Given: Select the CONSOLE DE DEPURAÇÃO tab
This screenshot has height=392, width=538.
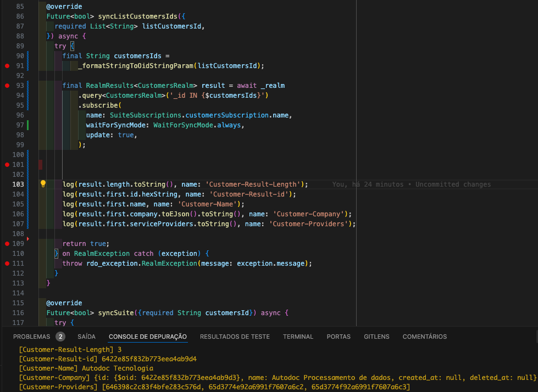Looking at the screenshot, I should point(147,337).
